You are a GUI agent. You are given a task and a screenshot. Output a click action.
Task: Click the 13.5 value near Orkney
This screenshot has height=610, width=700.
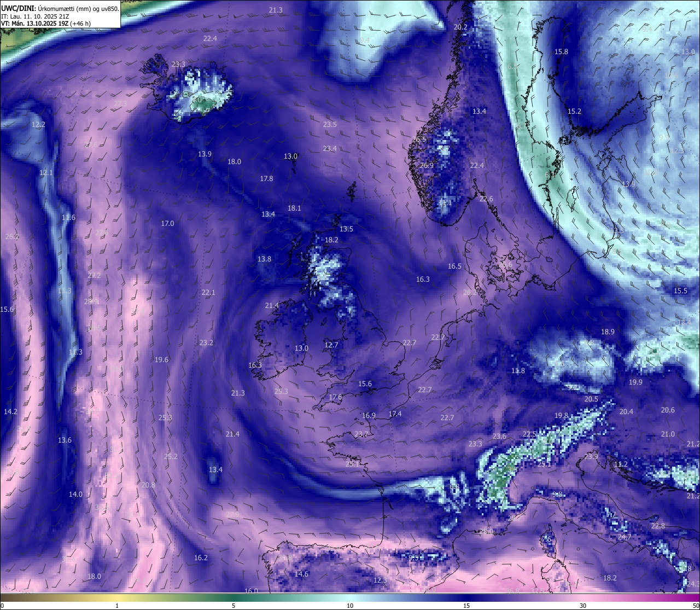click(346, 229)
